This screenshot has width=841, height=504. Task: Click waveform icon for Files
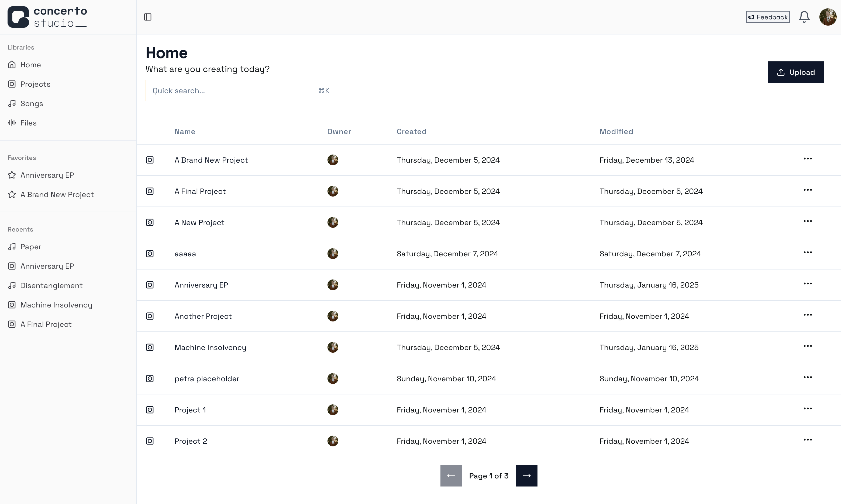(x=12, y=123)
